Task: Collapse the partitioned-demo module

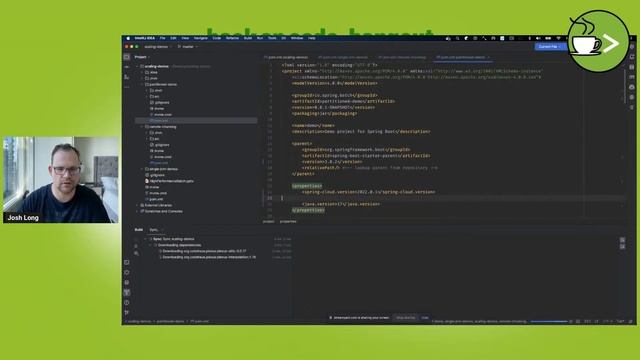Action: coord(142,84)
